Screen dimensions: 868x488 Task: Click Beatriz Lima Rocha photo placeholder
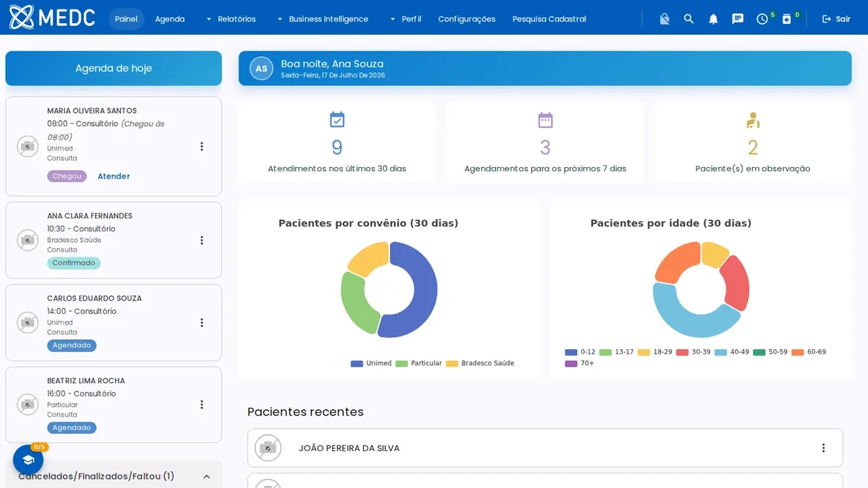(x=27, y=405)
